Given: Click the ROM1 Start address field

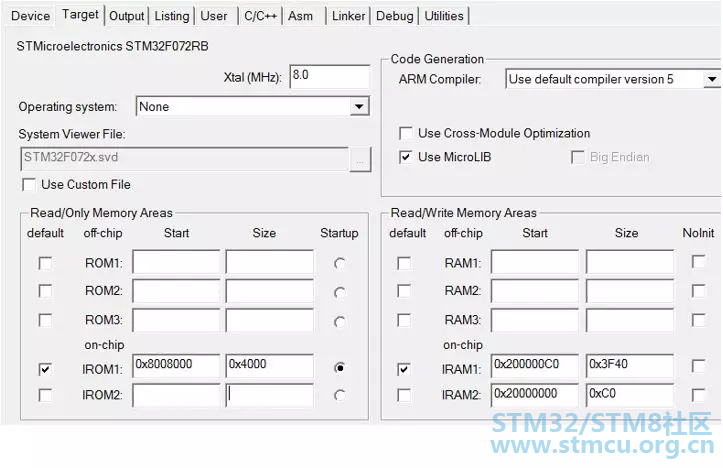Looking at the screenshot, I should [x=176, y=262].
